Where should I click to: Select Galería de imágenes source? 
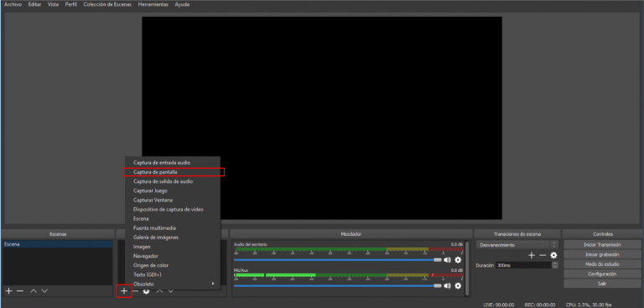pos(173,238)
